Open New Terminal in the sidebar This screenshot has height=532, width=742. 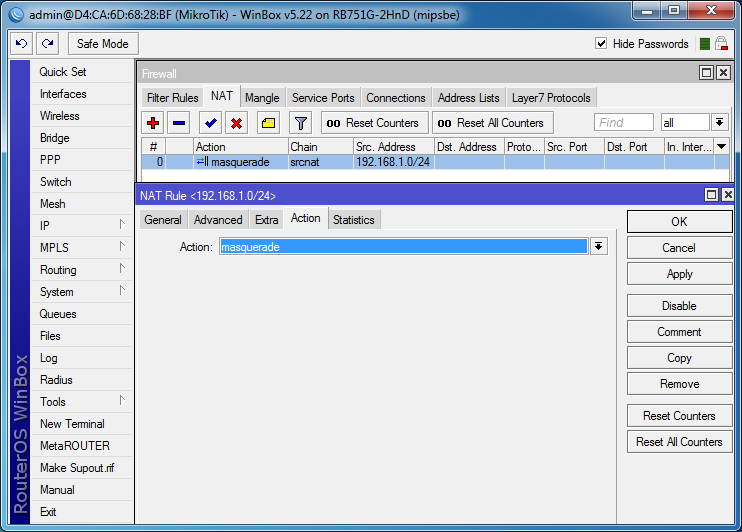(x=81, y=424)
